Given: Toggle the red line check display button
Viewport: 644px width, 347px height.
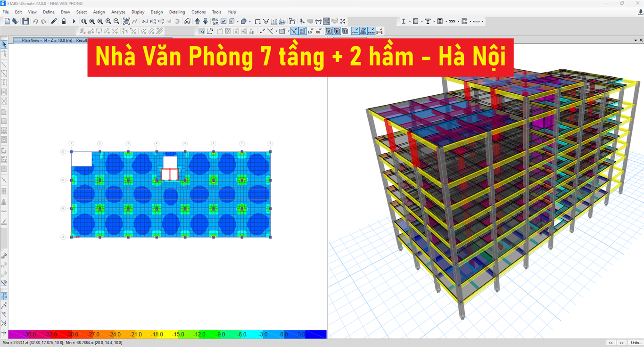Looking at the screenshot, I should pos(379,31).
